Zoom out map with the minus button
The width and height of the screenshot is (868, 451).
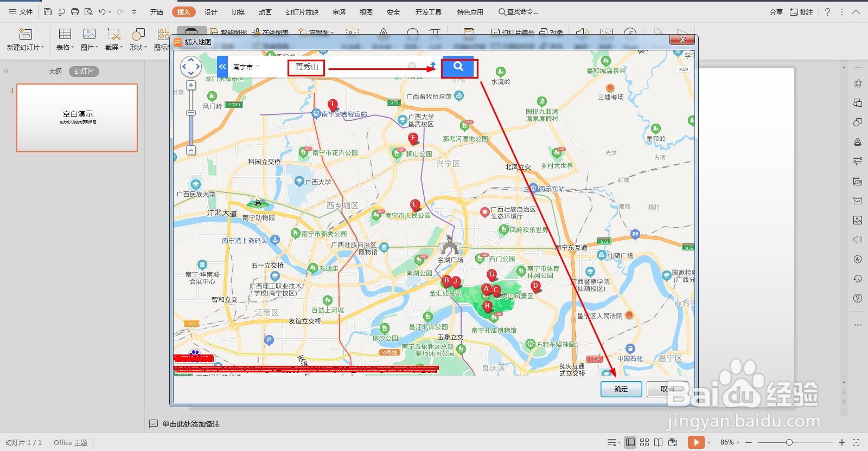[191, 150]
